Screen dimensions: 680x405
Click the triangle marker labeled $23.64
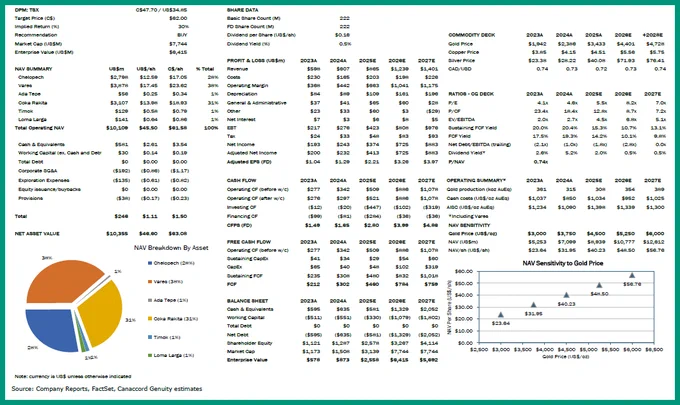click(500, 315)
